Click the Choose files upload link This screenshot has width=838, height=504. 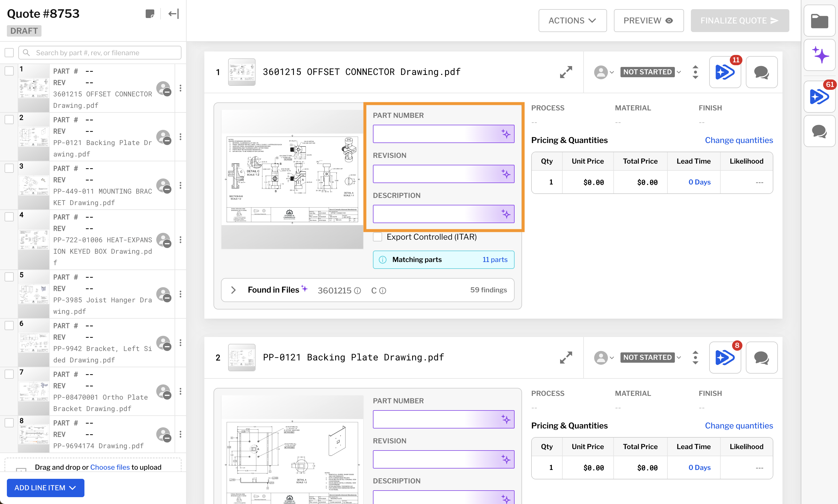(x=110, y=467)
